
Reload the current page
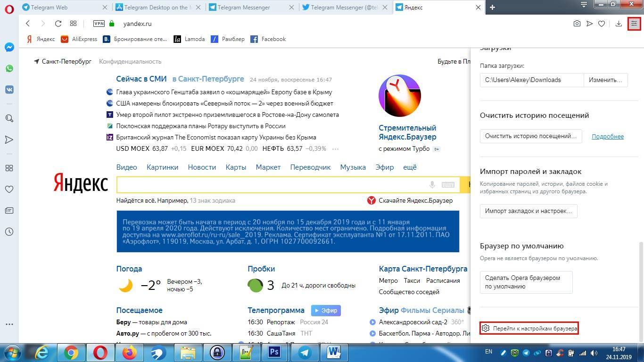click(x=58, y=24)
